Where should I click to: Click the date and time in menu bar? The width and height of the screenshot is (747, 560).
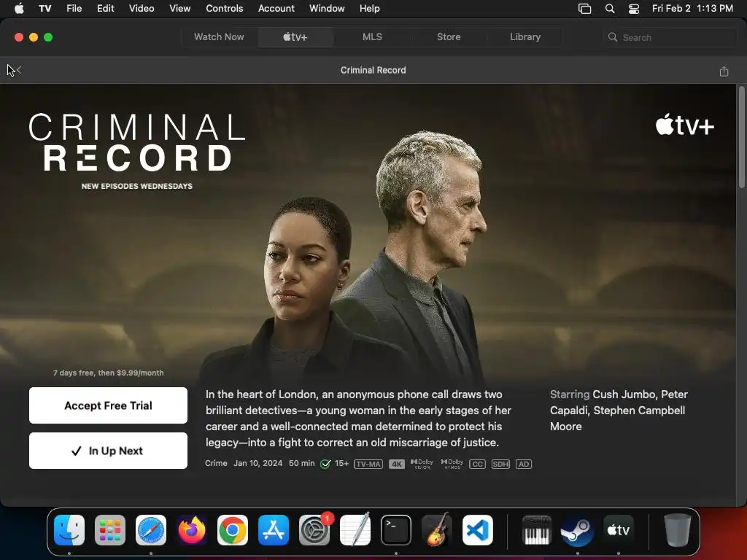coord(692,9)
